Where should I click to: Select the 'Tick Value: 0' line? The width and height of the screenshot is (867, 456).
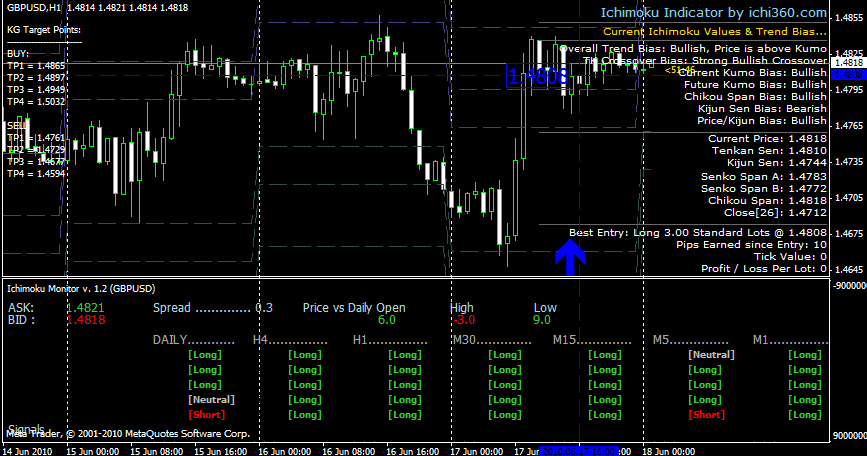(791, 256)
